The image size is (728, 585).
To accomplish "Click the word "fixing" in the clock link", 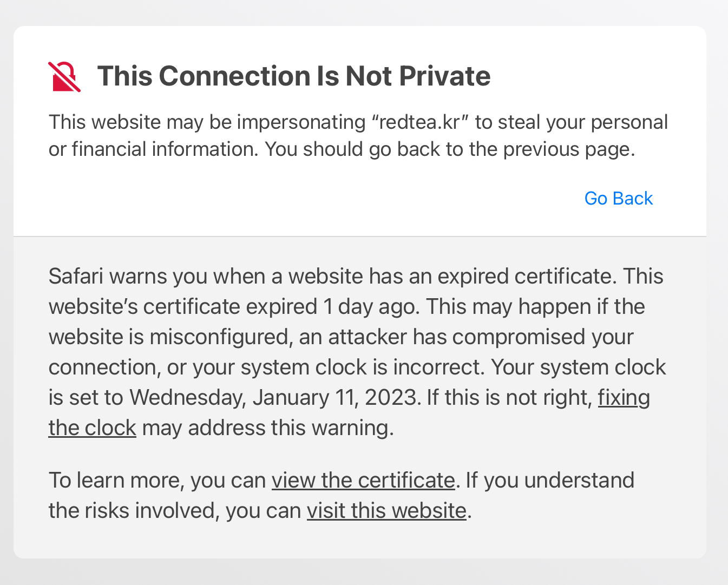I will [x=624, y=398].
